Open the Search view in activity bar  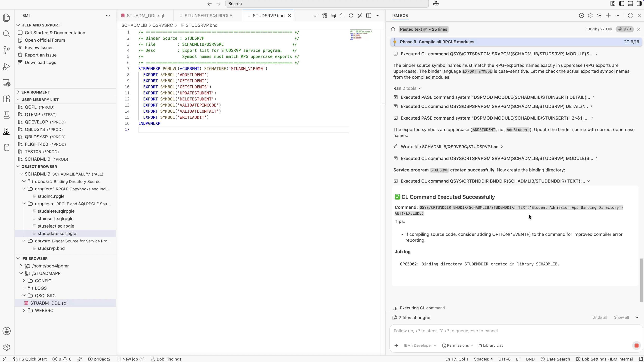[7, 34]
